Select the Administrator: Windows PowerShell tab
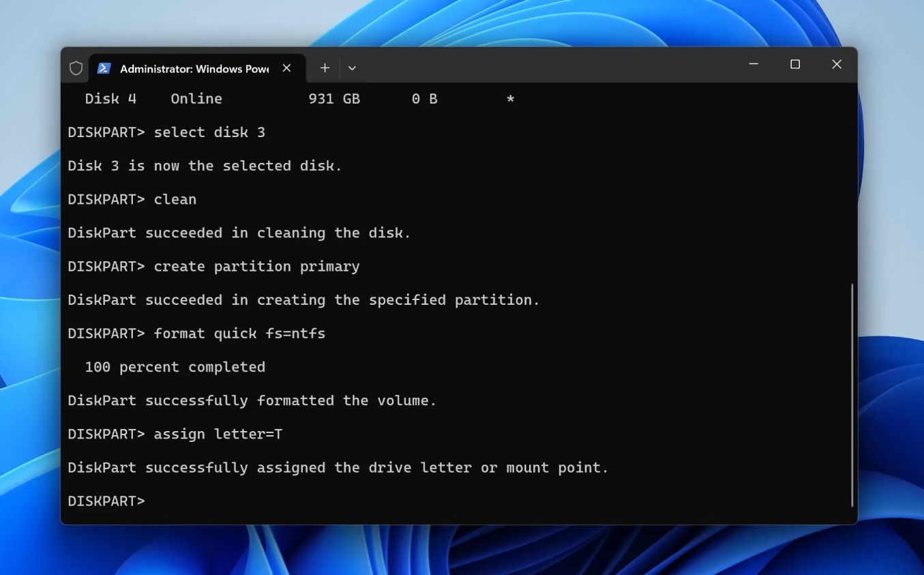This screenshot has height=575, width=924. tap(194, 69)
